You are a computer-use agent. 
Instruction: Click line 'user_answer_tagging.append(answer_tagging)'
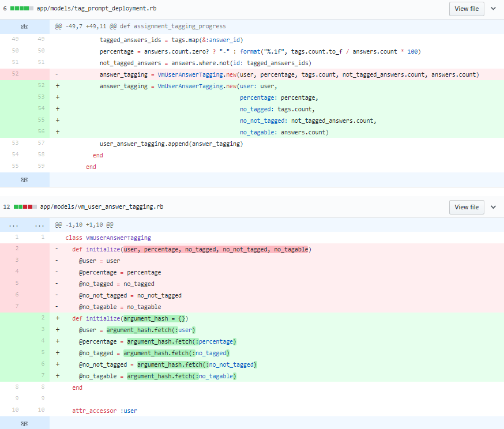(277, 144)
